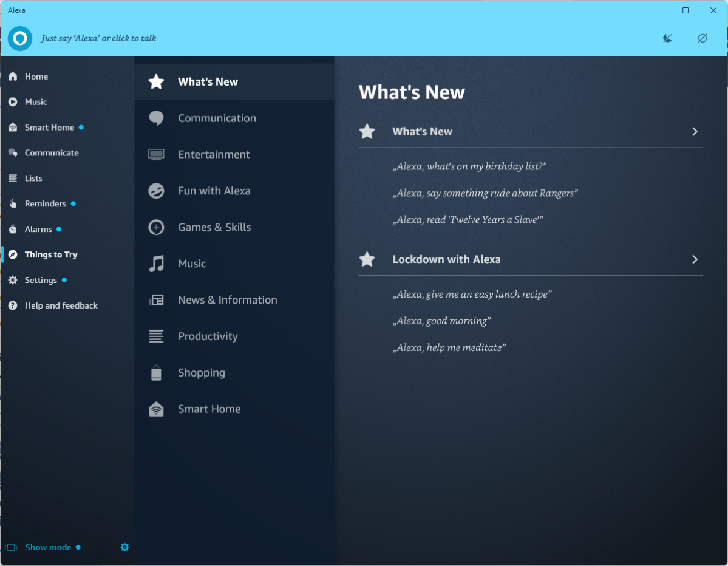Click the News & Information newspaper icon

pos(157,300)
